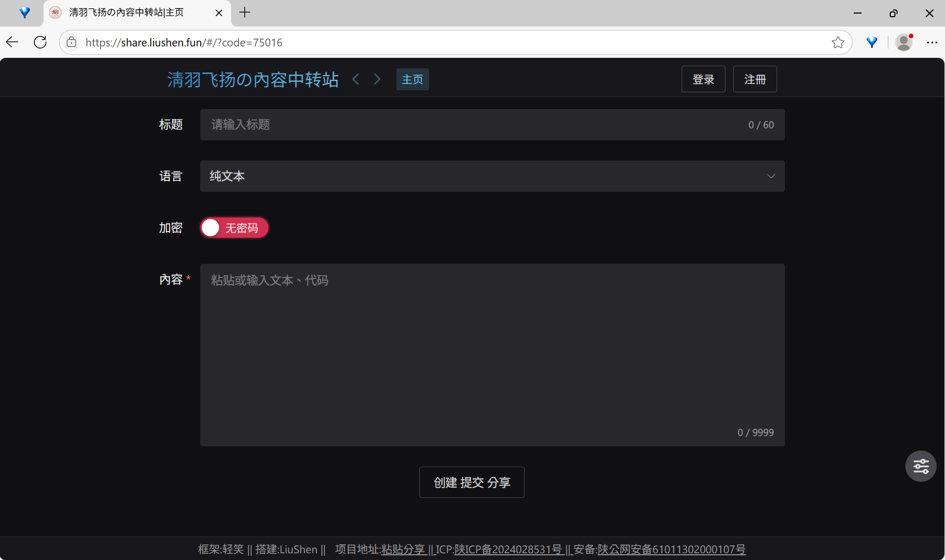Select the 主页 navigation tab

pyautogui.click(x=412, y=79)
